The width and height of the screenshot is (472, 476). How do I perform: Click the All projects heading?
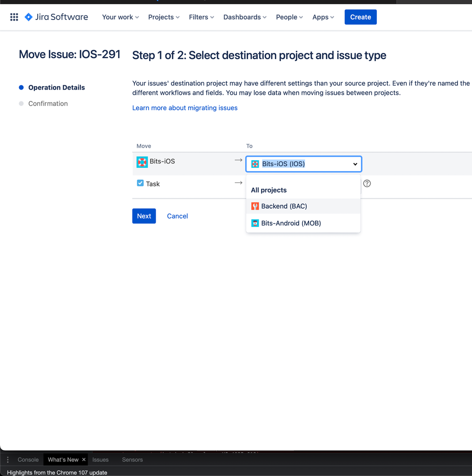269,190
